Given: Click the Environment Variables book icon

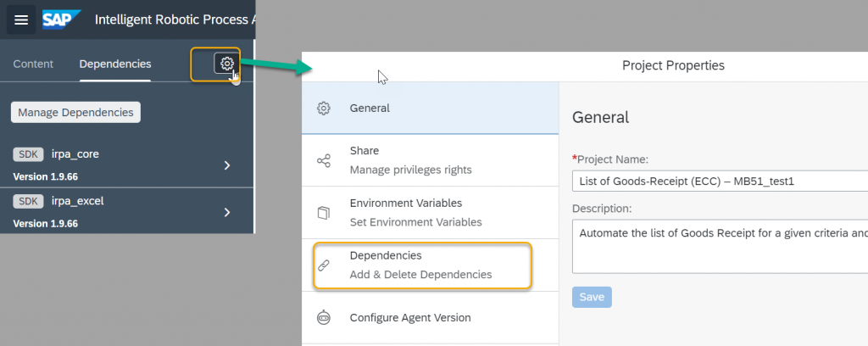Looking at the screenshot, I should 323,213.
